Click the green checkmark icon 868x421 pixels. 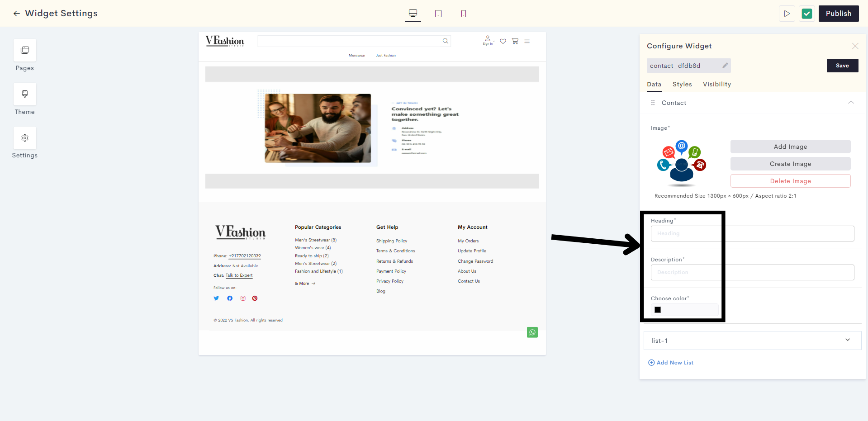tap(807, 14)
